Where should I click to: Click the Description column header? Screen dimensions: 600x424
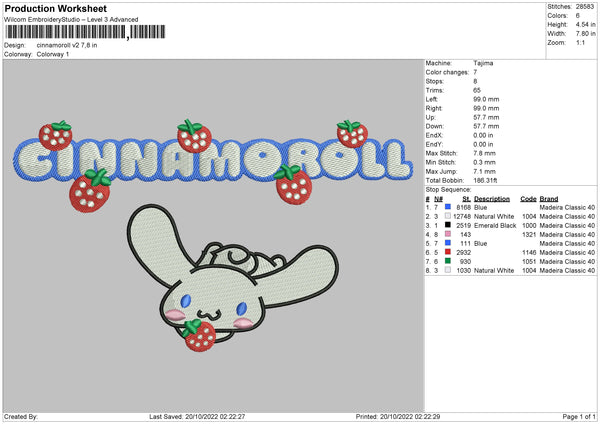(491, 198)
